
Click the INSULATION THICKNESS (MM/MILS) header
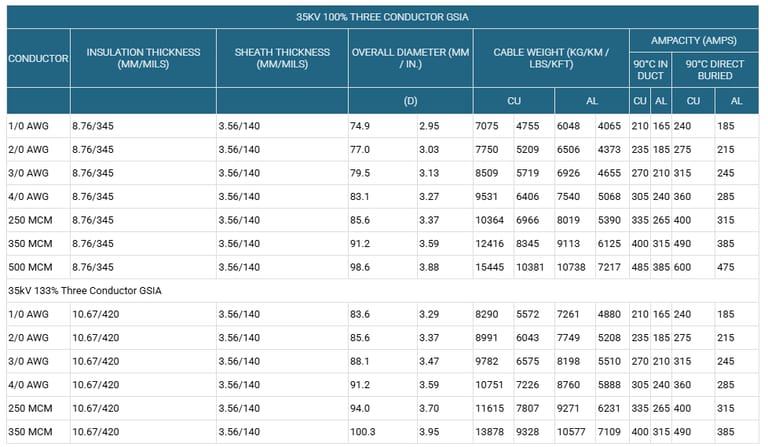[143, 58]
